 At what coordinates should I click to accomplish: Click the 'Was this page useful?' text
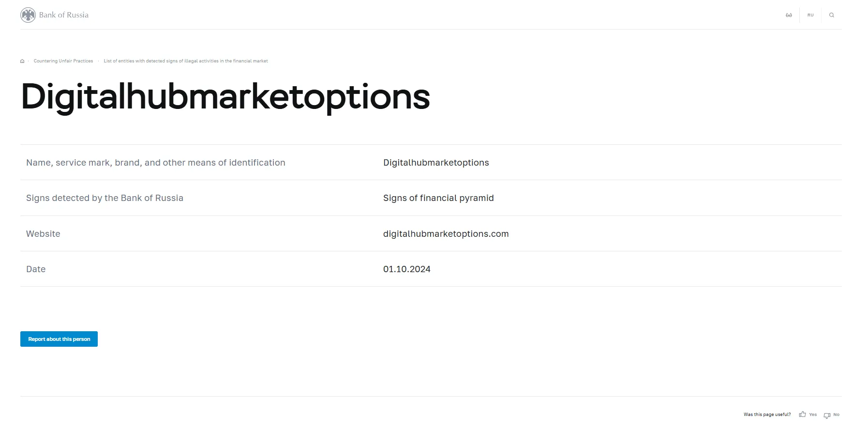767,415
